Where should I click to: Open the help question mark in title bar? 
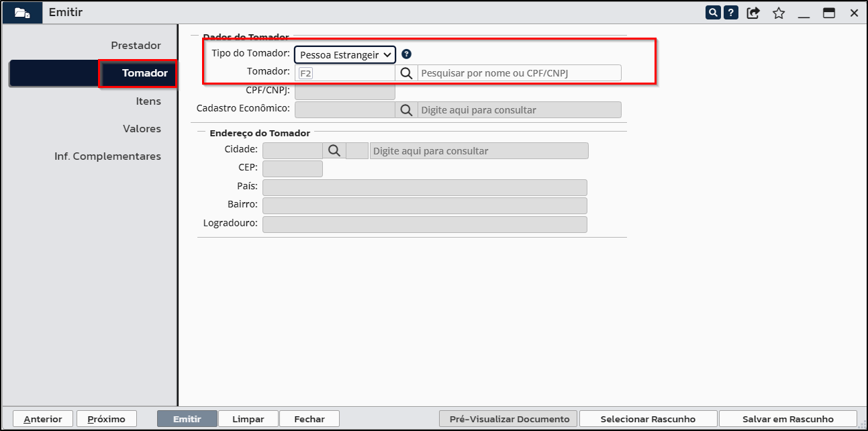[731, 13]
